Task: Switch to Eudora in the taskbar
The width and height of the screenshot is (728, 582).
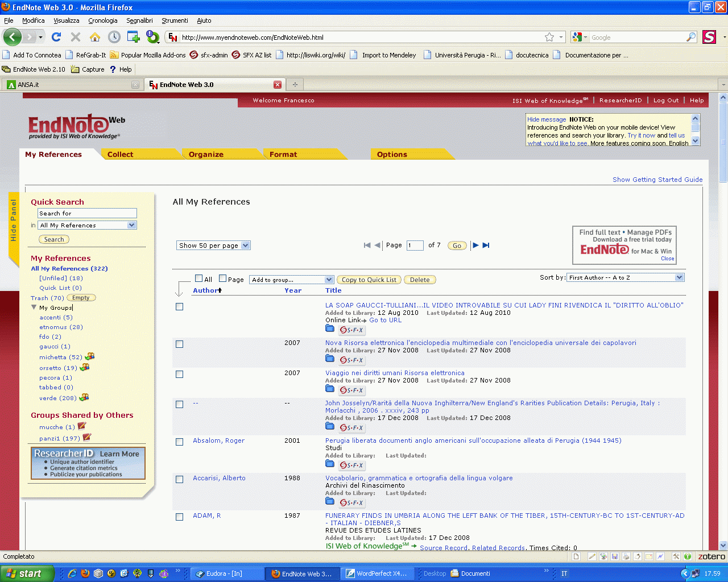Action: click(x=226, y=573)
